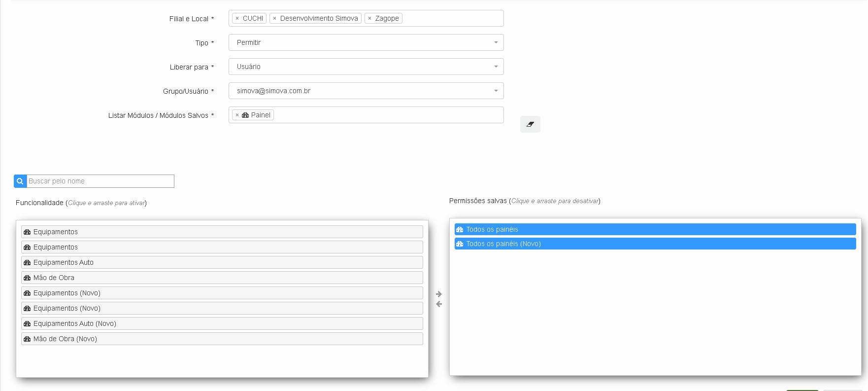Select Mão de Obra functionality item

click(x=222, y=278)
